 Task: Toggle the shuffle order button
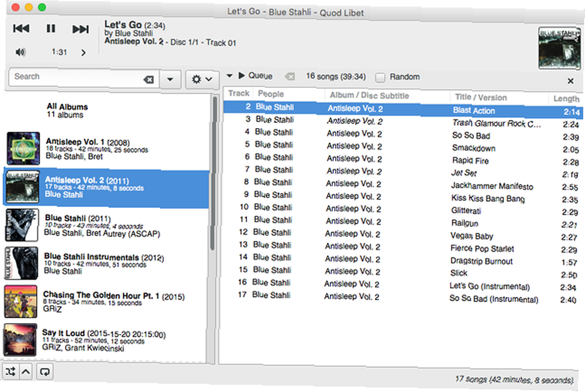tap(10, 372)
